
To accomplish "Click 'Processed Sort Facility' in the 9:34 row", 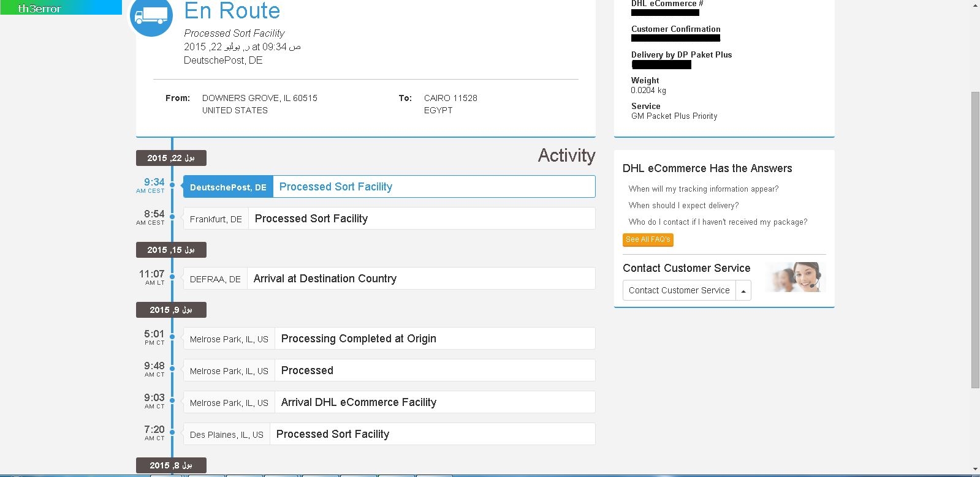I will 336,187.
